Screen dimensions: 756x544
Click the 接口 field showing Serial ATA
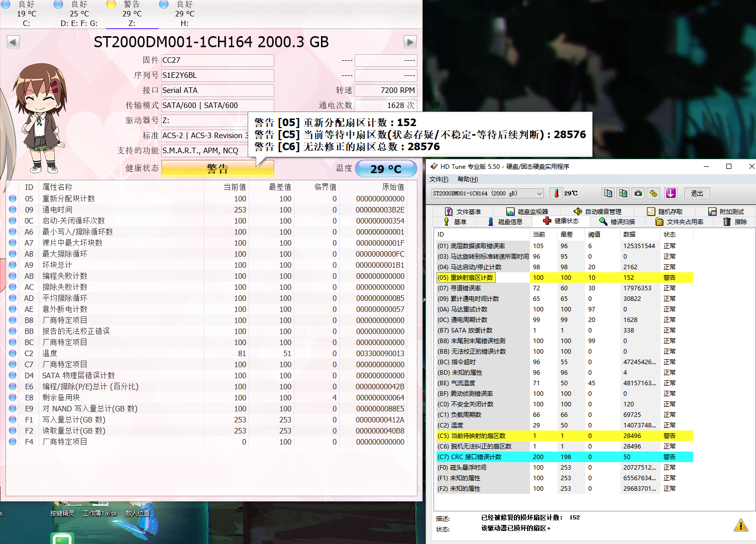pos(218,90)
